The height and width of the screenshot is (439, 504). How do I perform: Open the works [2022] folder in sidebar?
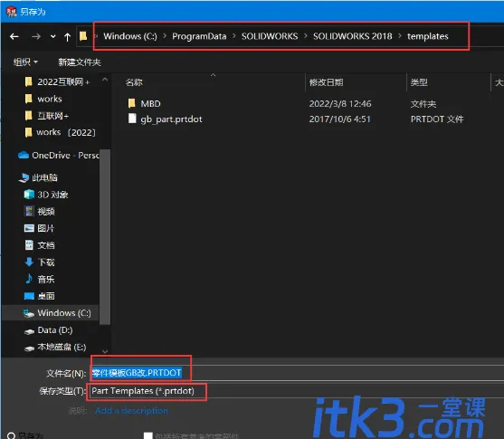tap(60, 132)
